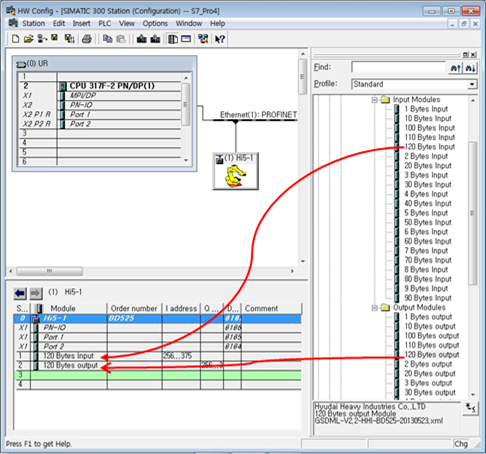486x454 pixels.
Task: Click the open online station toolbar icon
Action: [x=42, y=39]
